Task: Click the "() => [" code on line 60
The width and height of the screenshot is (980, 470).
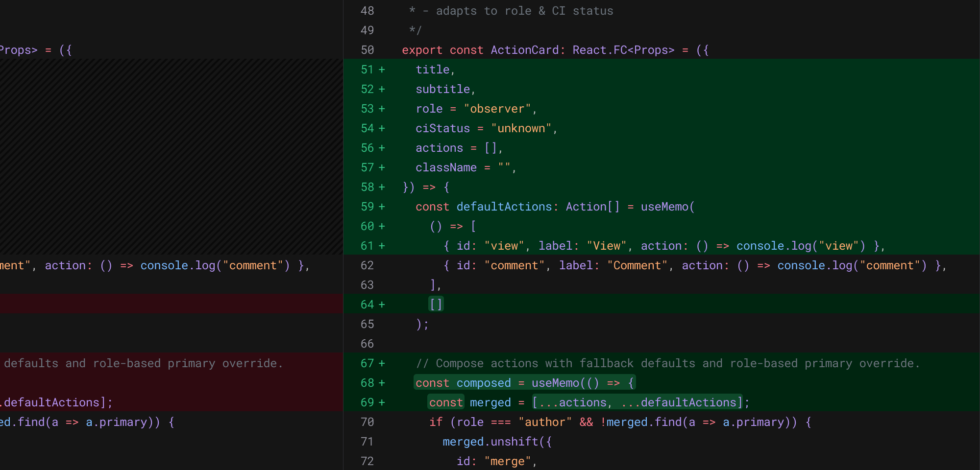Action: tap(453, 226)
